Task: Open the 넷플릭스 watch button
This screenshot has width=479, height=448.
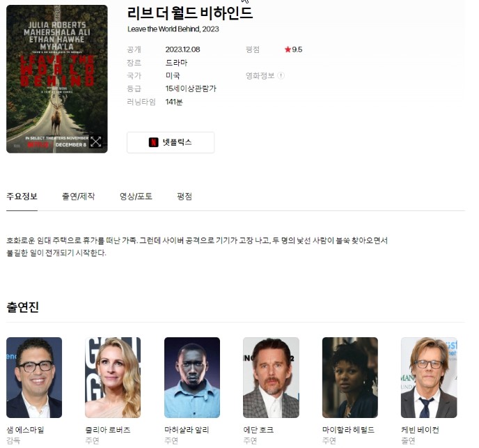Action: click(x=171, y=143)
